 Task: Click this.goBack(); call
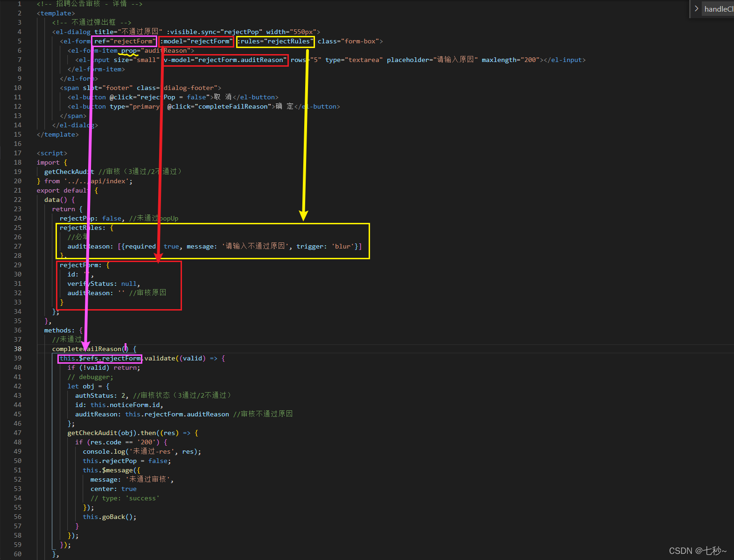click(x=110, y=517)
